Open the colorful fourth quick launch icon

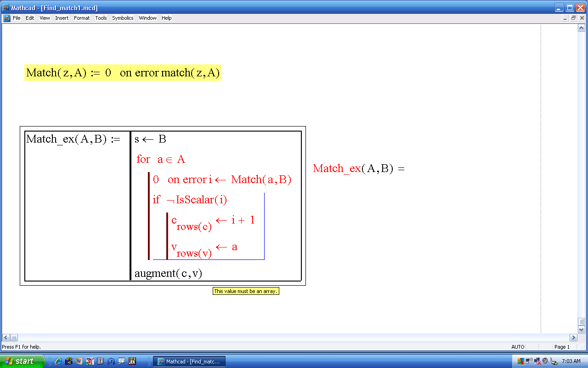(90, 361)
